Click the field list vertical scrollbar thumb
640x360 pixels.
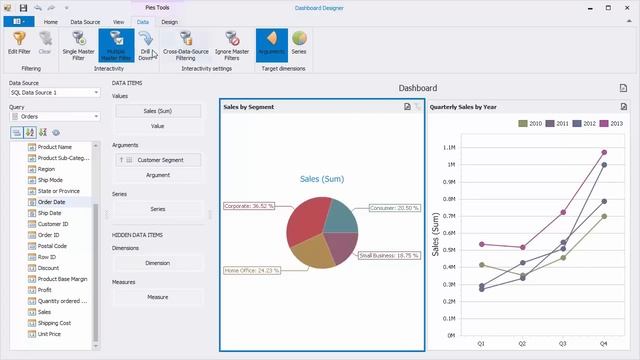(96, 272)
